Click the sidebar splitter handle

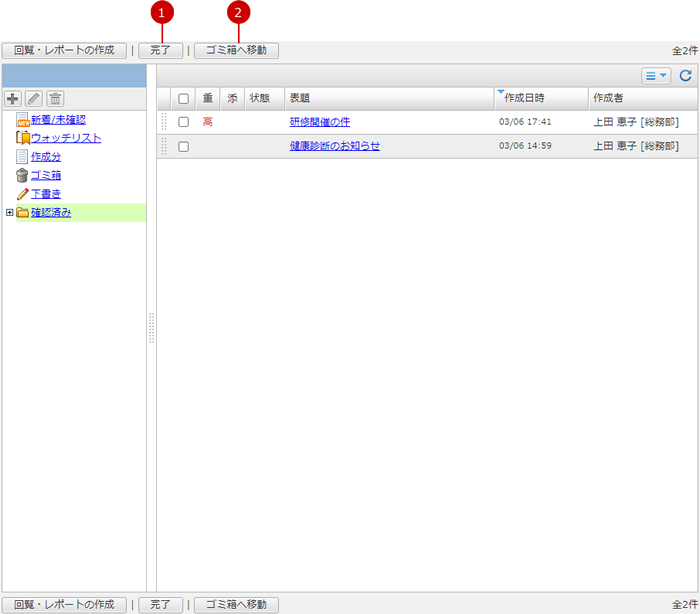(x=151, y=328)
